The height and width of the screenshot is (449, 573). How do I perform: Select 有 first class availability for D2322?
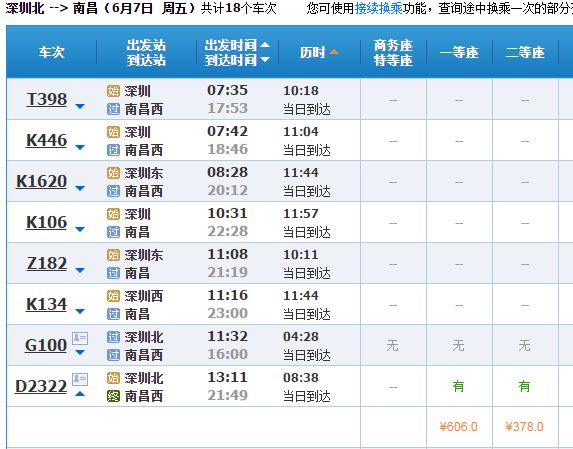(x=458, y=386)
